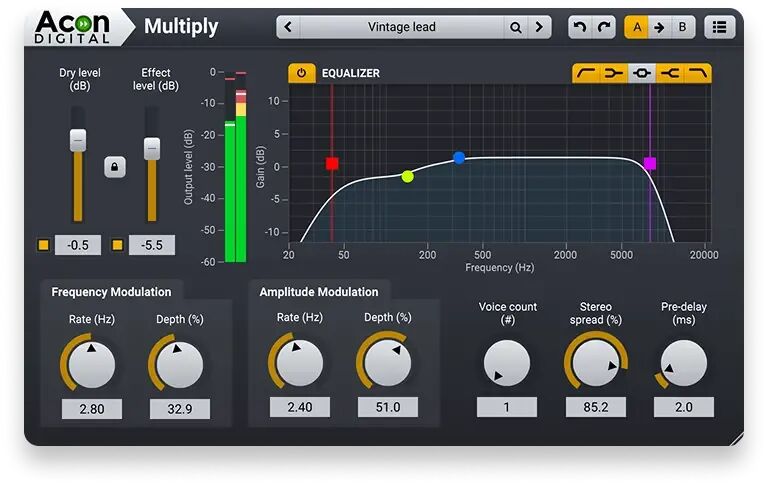
Task: Open the plug-in menu list icon
Action: [719, 27]
